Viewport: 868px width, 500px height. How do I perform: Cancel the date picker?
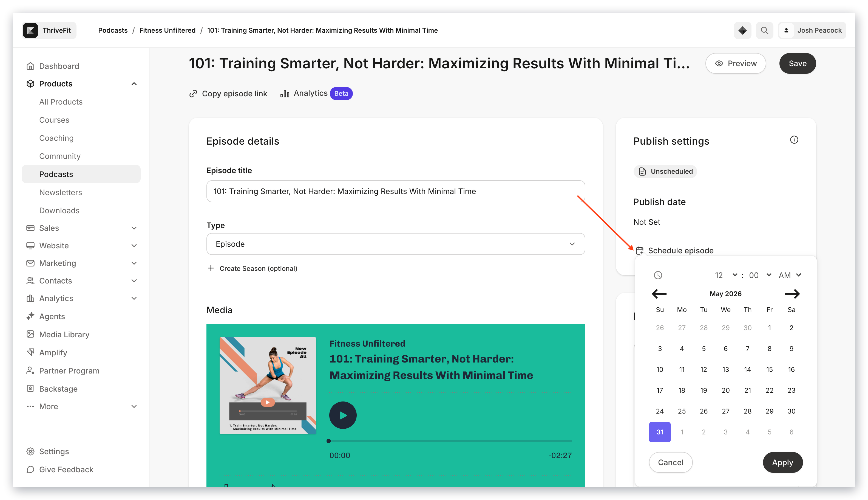tap(670, 462)
